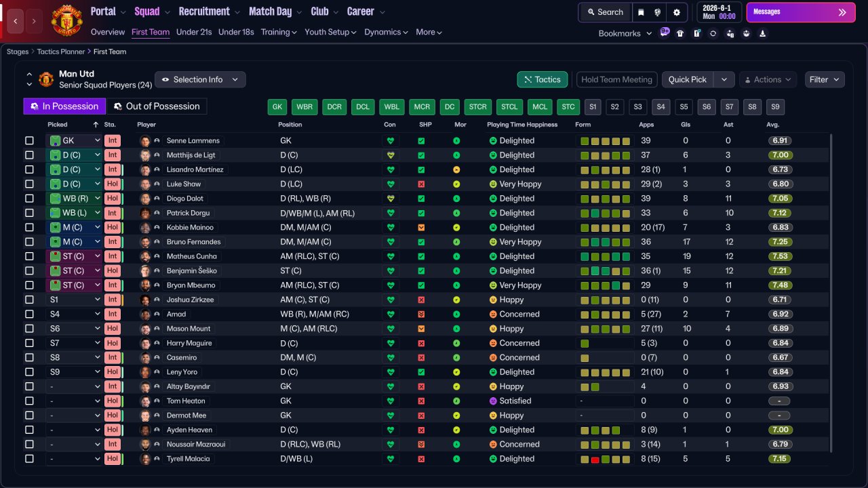This screenshot has height=488, width=868.
Task: Click Senne Lammens' player portrait
Action: coord(145,141)
